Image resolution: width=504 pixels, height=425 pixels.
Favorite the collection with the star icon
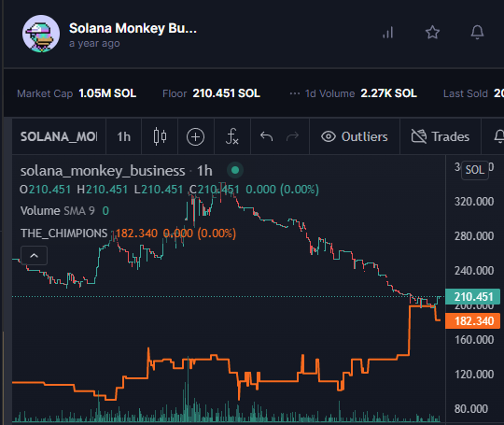tap(432, 32)
